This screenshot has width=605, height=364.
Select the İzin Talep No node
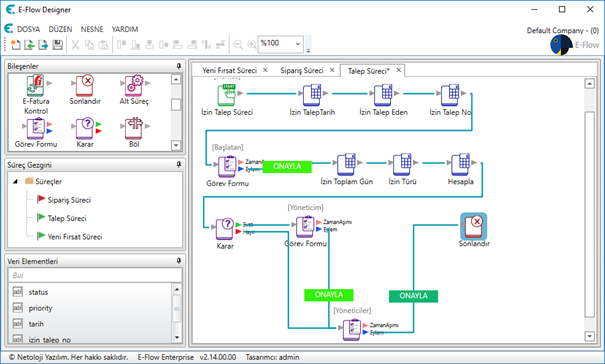450,95
